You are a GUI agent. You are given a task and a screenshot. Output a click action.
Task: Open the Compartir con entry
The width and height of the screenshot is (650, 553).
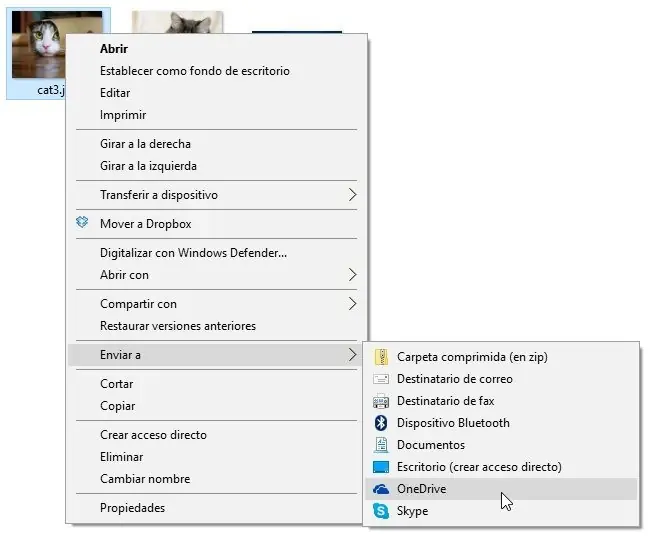216,303
